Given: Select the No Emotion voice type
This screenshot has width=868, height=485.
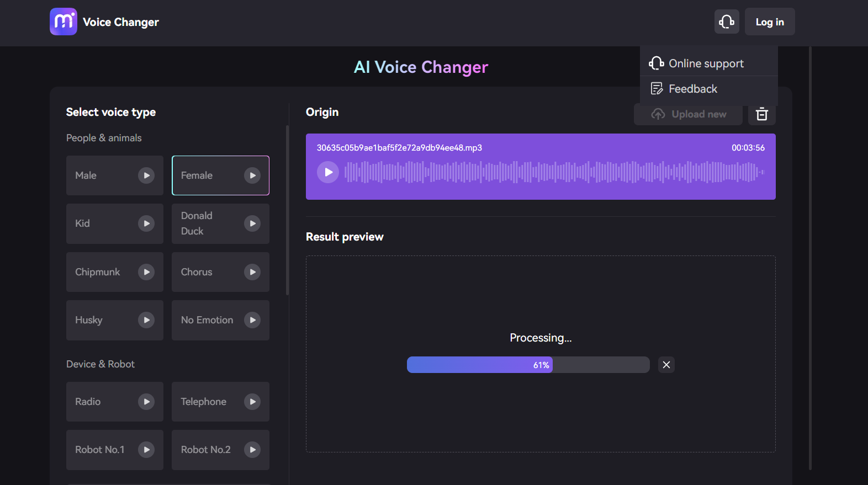Looking at the screenshot, I should (220, 320).
